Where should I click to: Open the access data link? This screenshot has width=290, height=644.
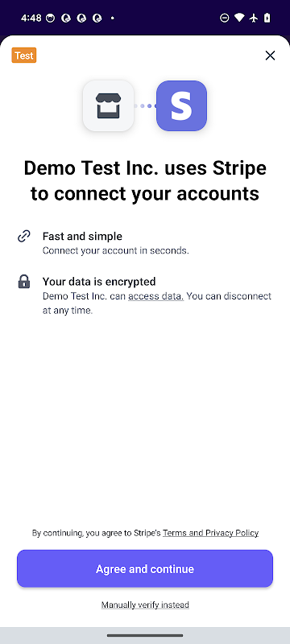(x=155, y=296)
